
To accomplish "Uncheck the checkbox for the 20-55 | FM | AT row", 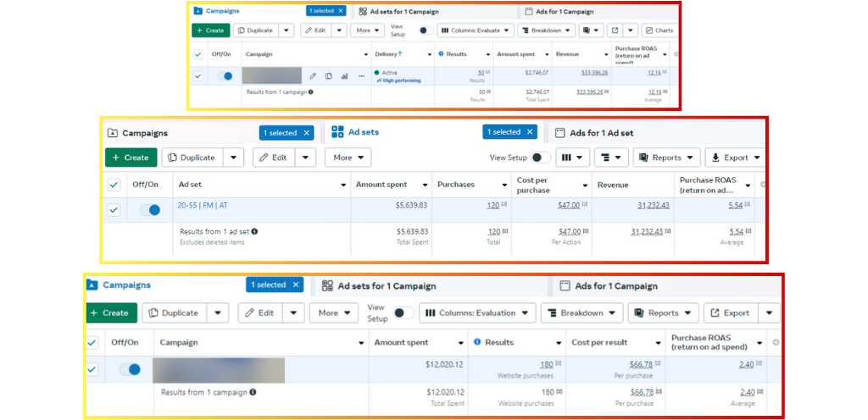I will click(114, 210).
